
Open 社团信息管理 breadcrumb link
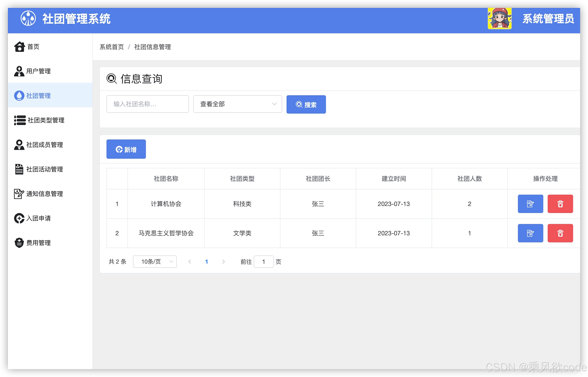(152, 47)
